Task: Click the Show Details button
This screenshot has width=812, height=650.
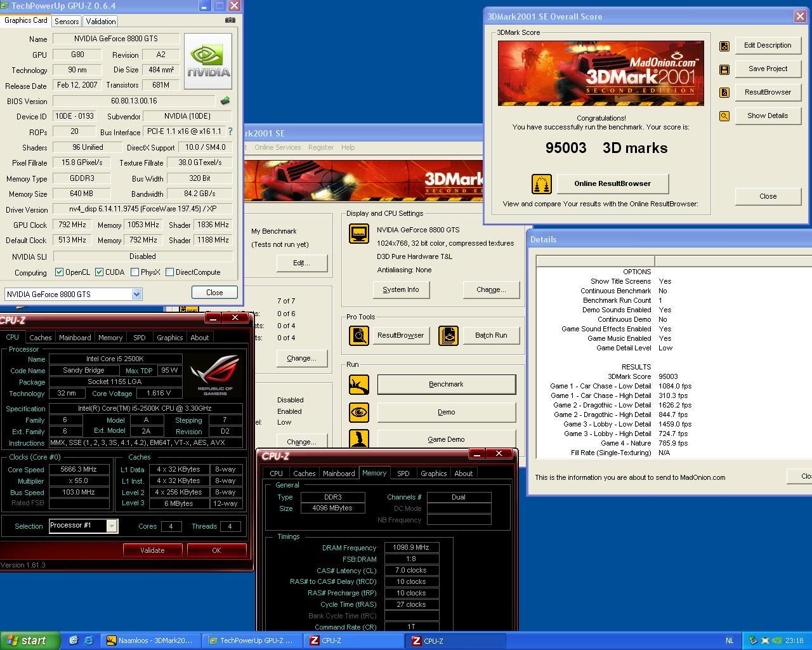Action: click(768, 116)
